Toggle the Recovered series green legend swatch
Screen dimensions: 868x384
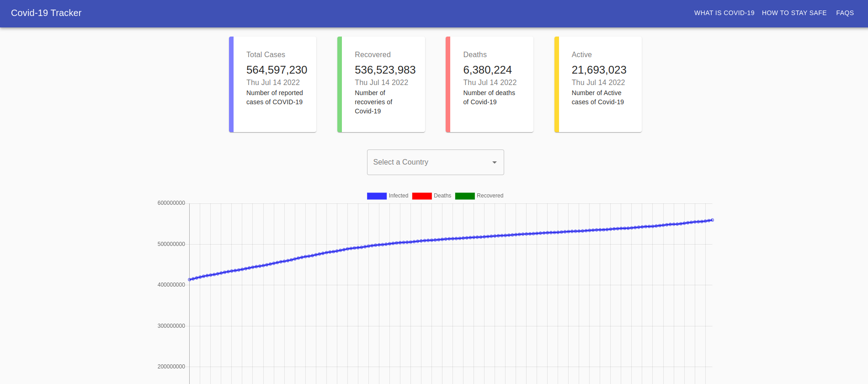(465, 196)
